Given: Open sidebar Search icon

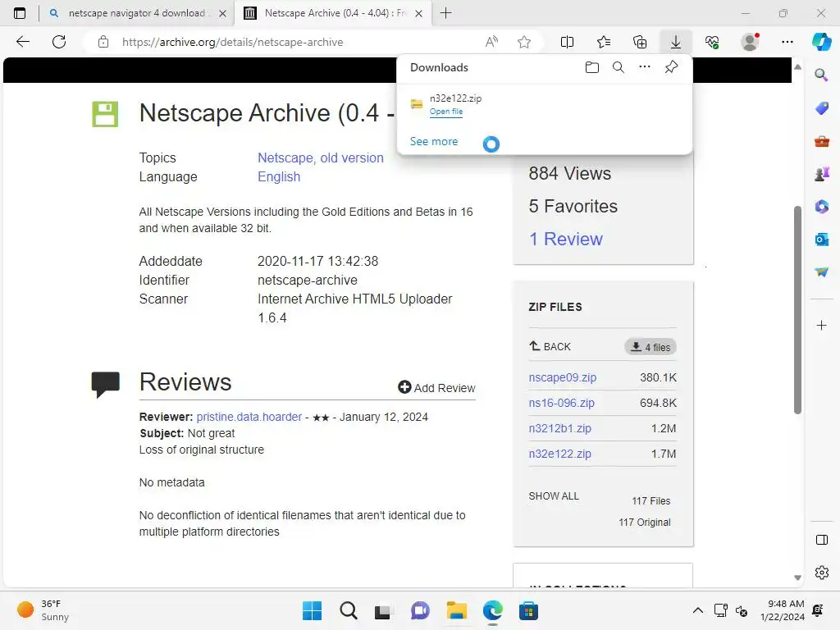Looking at the screenshot, I should point(821,75).
